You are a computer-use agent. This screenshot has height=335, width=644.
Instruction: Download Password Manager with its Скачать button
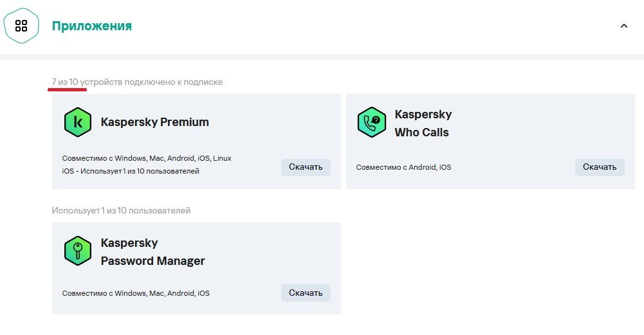[306, 293]
